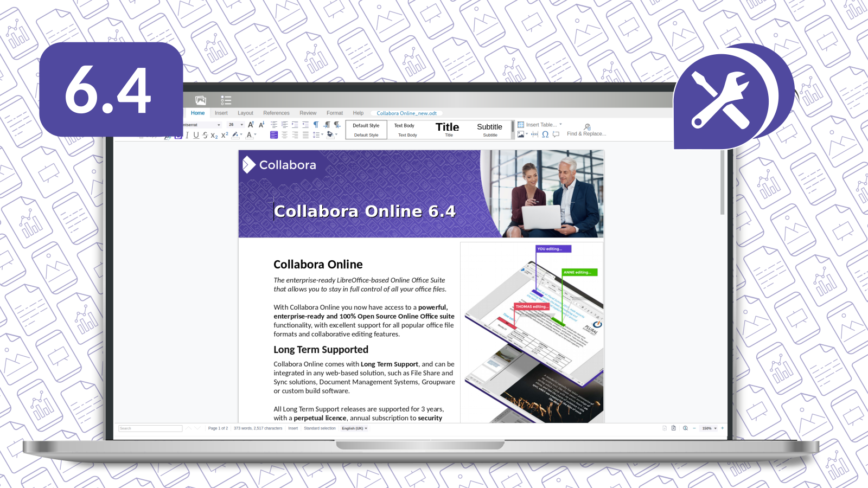
Task: Toggle strikethrough formatting
Action: pos(205,135)
